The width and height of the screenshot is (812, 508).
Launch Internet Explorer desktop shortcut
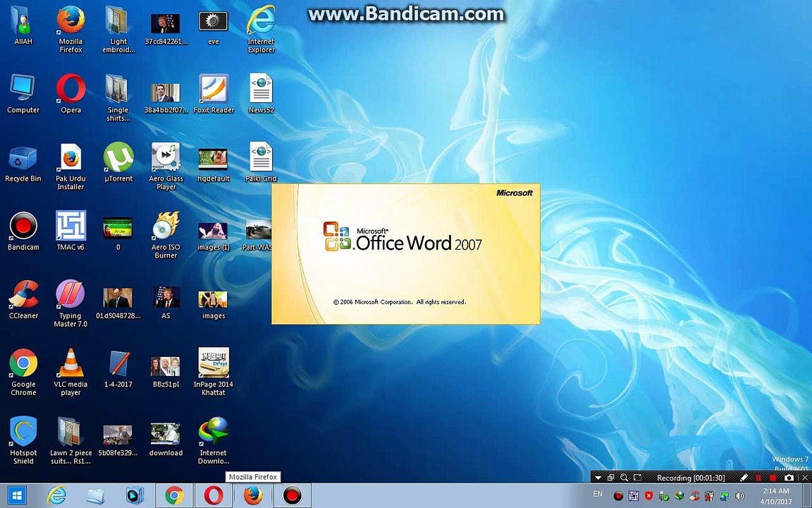(261, 29)
